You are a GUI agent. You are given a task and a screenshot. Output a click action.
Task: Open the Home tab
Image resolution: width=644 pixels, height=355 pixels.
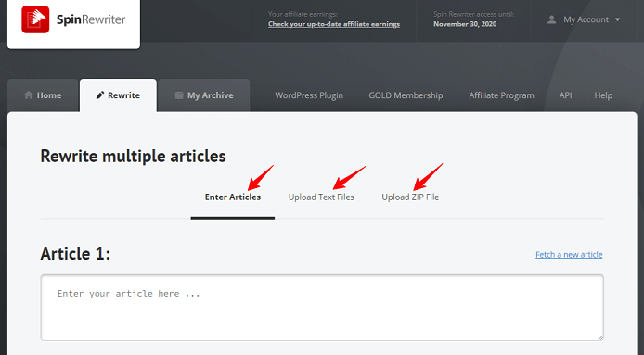coord(43,95)
